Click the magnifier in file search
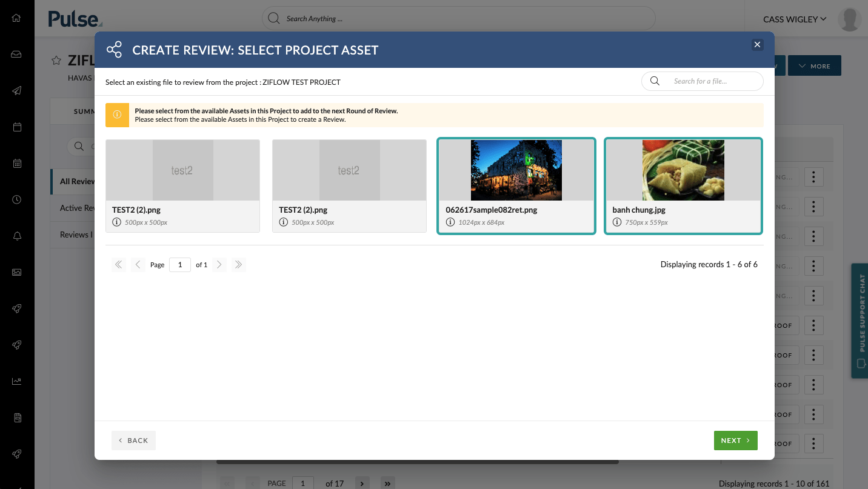The width and height of the screenshot is (868, 489). click(x=655, y=81)
